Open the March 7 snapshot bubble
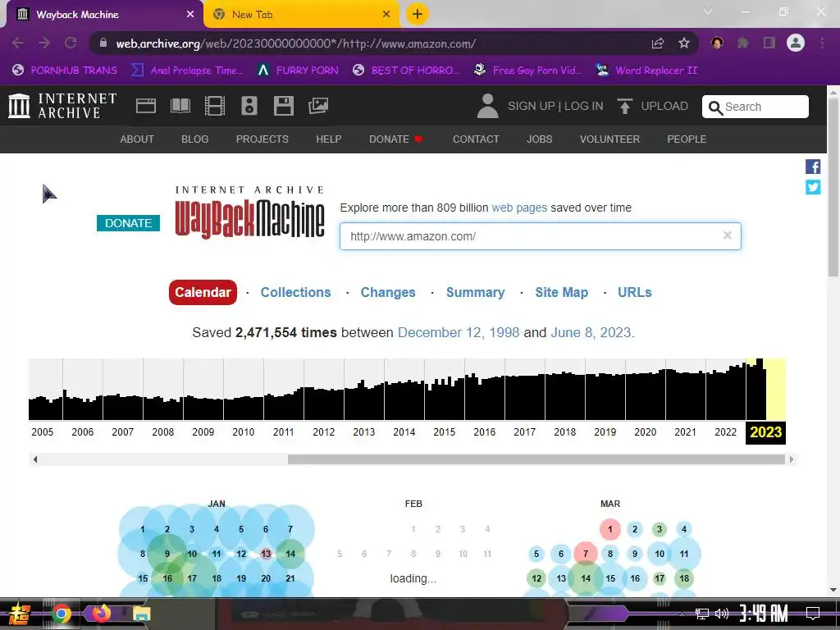This screenshot has width=840, height=630. [x=586, y=554]
